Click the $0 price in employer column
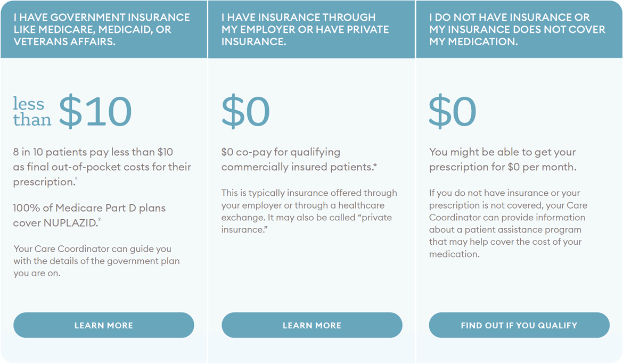623x364 pixels. pyautogui.click(x=245, y=112)
